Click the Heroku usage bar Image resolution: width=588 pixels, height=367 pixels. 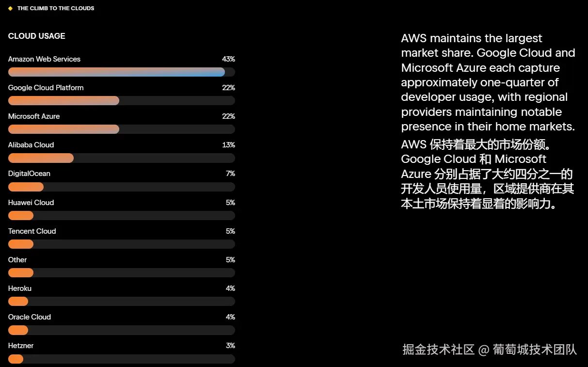tap(122, 302)
